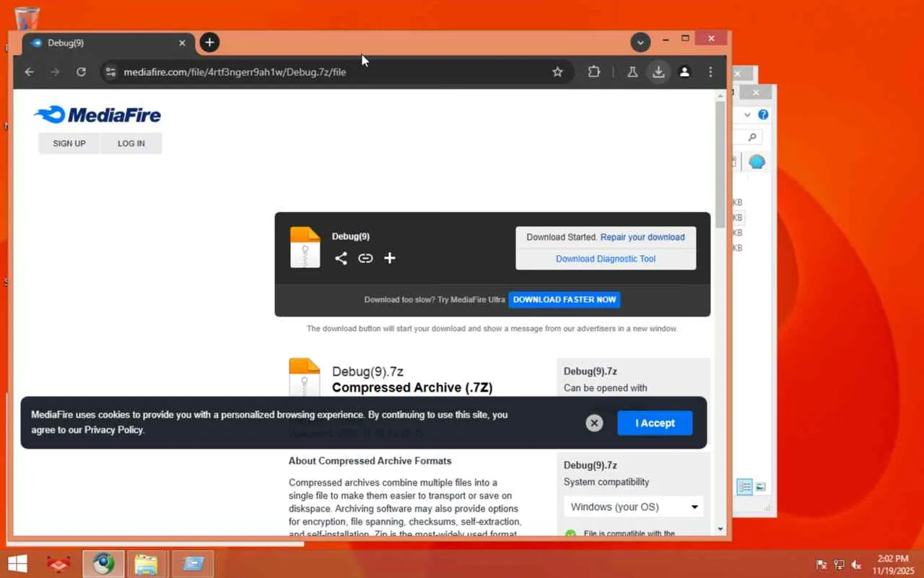
Task: Copy link icon under Debug(9)
Action: point(365,258)
